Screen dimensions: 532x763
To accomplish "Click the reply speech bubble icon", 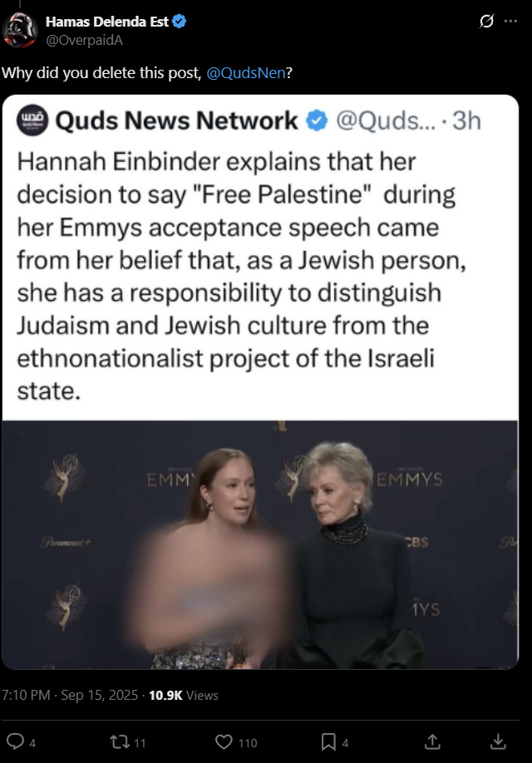I will pos(15,741).
